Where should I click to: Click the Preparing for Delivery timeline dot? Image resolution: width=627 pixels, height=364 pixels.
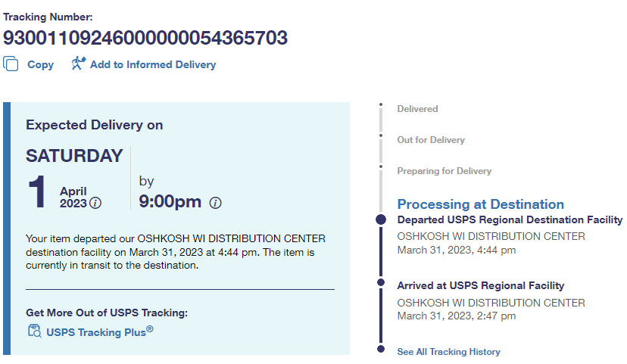pos(381,167)
